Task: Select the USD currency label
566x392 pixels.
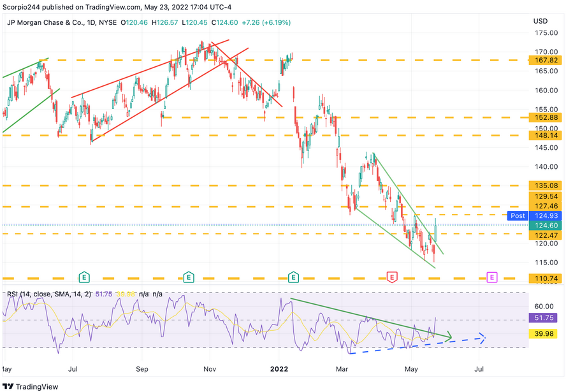Action: (x=541, y=21)
